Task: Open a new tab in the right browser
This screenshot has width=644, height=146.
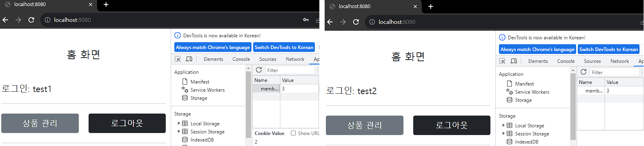Action: click(431, 6)
